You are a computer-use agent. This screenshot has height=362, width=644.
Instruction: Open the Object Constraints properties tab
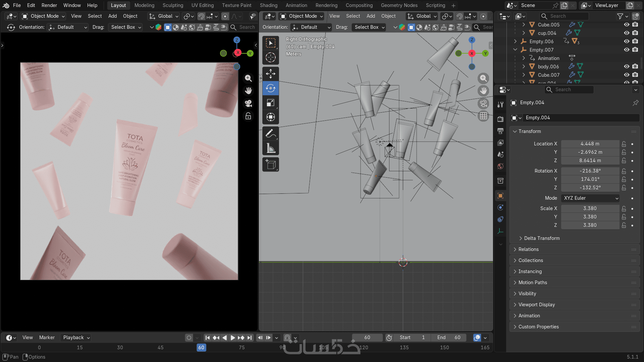(x=500, y=219)
